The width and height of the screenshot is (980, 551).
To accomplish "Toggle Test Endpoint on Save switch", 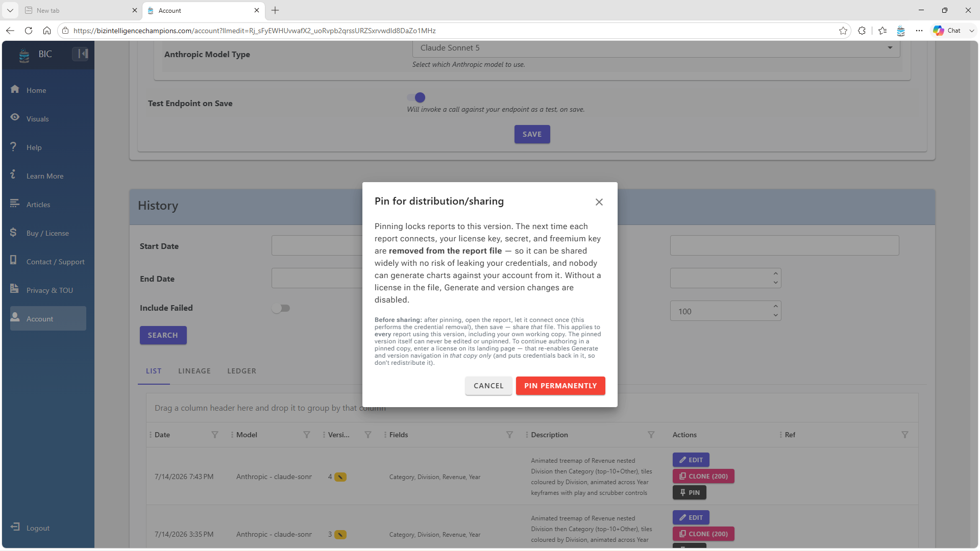I will [416, 97].
